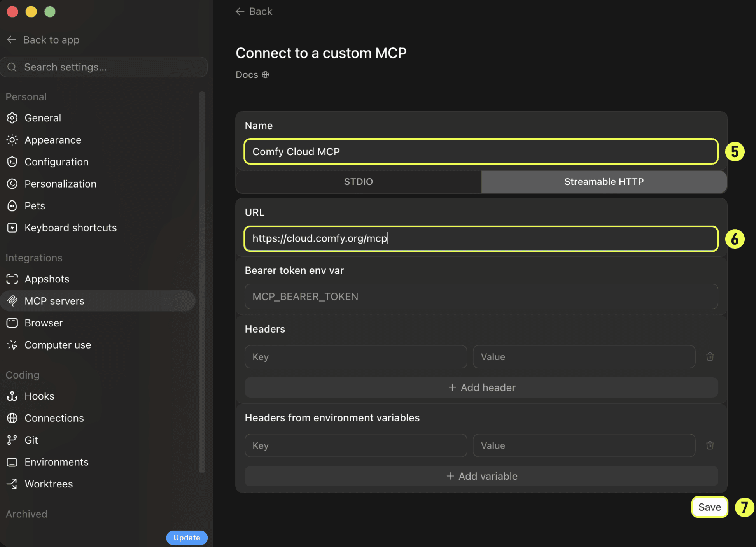
Task: Open Pets icon in sidebar
Action: [12, 206]
